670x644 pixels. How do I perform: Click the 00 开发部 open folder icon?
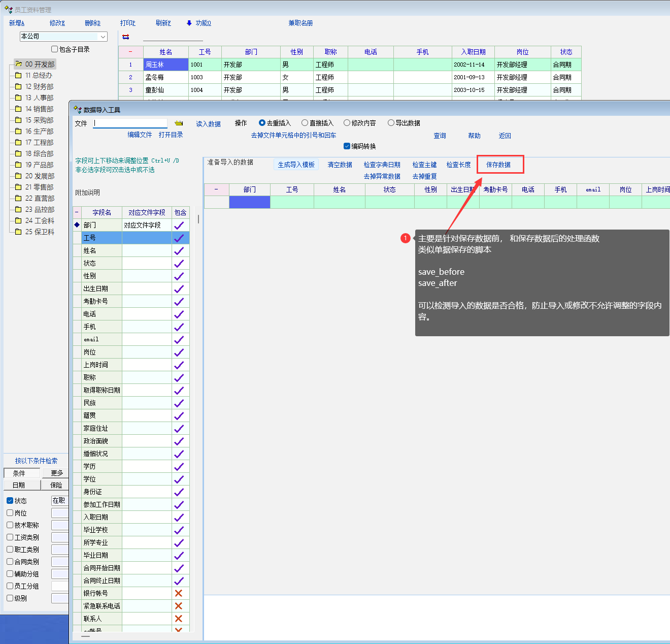coord(18,64)
